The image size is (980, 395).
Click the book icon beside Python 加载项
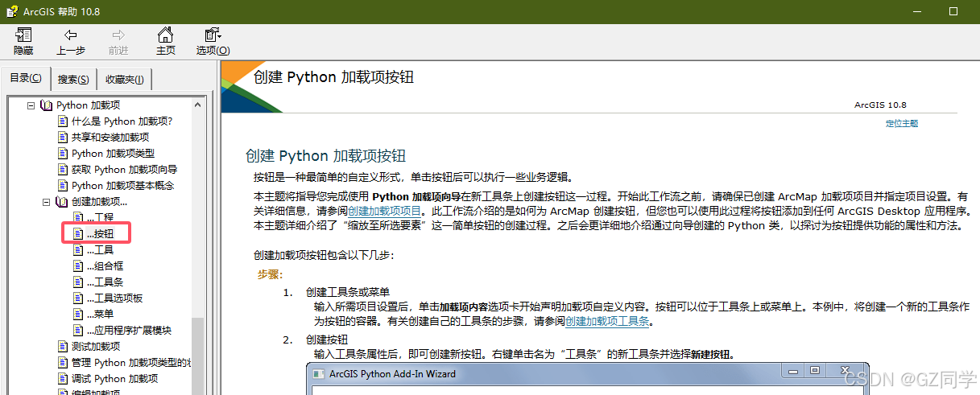coord(46,105)
